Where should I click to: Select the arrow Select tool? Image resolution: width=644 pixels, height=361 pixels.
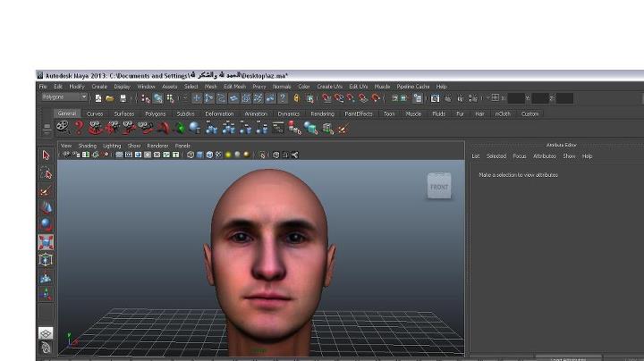pos(46,155)
